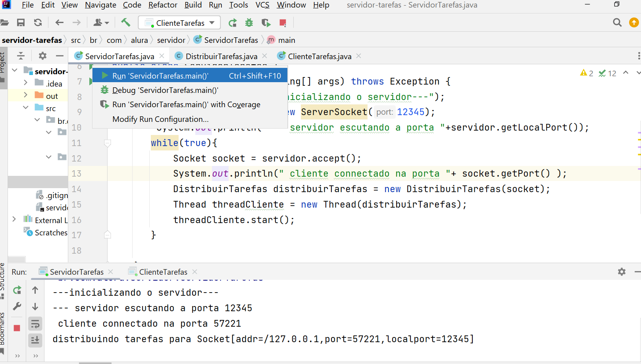Hide the Project panel with minus icon

[x=60, y=56]
